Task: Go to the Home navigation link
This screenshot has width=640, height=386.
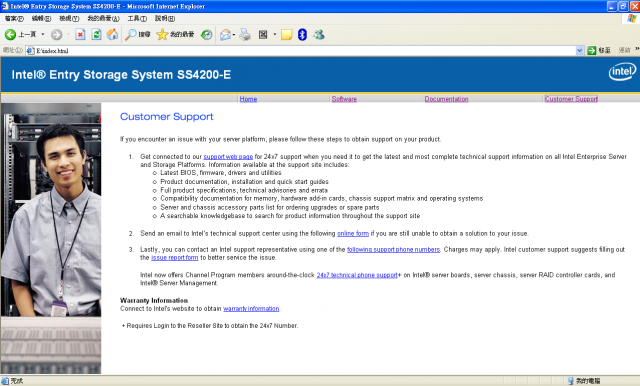Action: [248, 99]
